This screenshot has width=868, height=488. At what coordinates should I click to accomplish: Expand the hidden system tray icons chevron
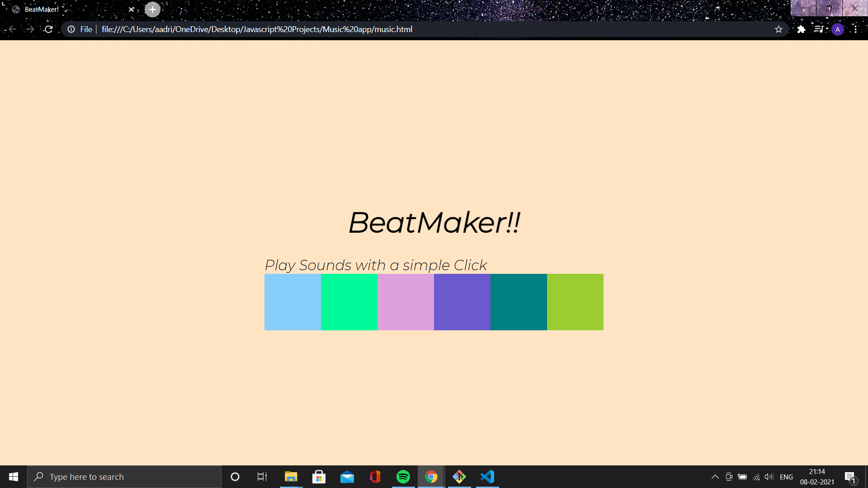click(x=715, y=477)
